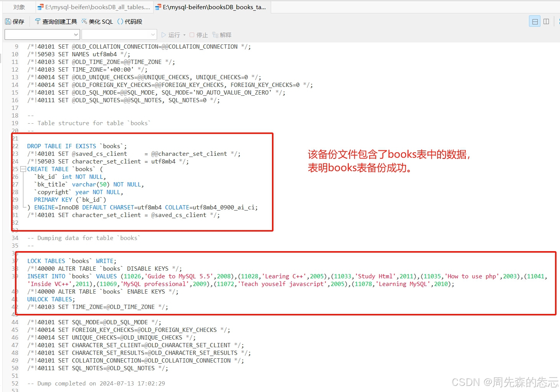Open the 代码段 code snippets panel
This screenshot has width=560, height=392.
pyautogui.click(x=130, y=22)
